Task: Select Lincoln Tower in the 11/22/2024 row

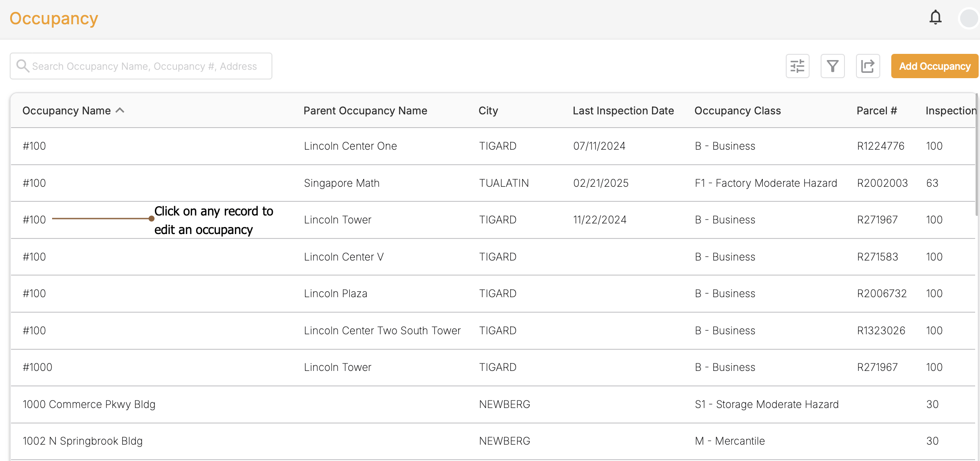Action: pyautogui.click(x=338, y=220)
